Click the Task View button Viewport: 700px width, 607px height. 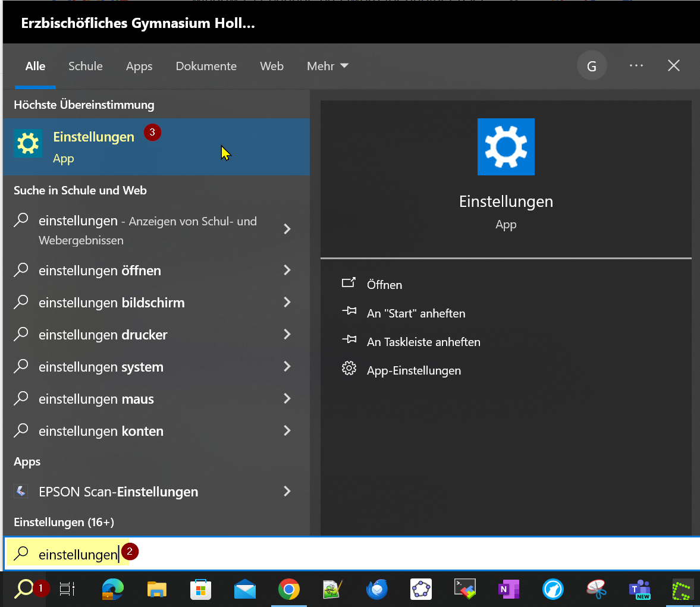[x=67, y=589]
